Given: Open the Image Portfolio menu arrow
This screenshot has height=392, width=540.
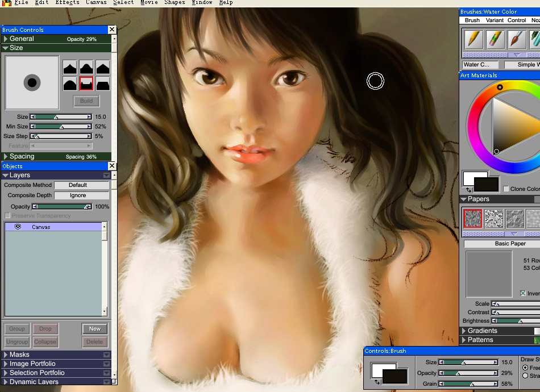Looking at the screenshot, I should click(106, 364).
